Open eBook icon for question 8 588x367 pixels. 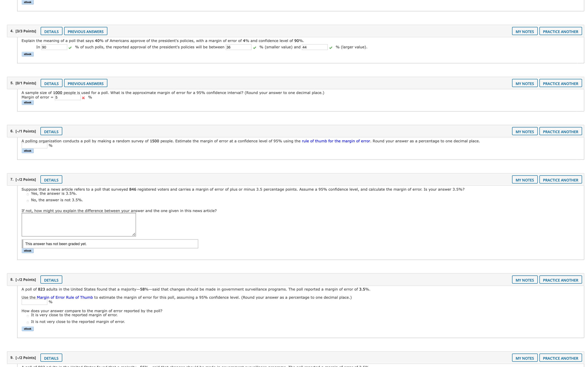[27, 329]
